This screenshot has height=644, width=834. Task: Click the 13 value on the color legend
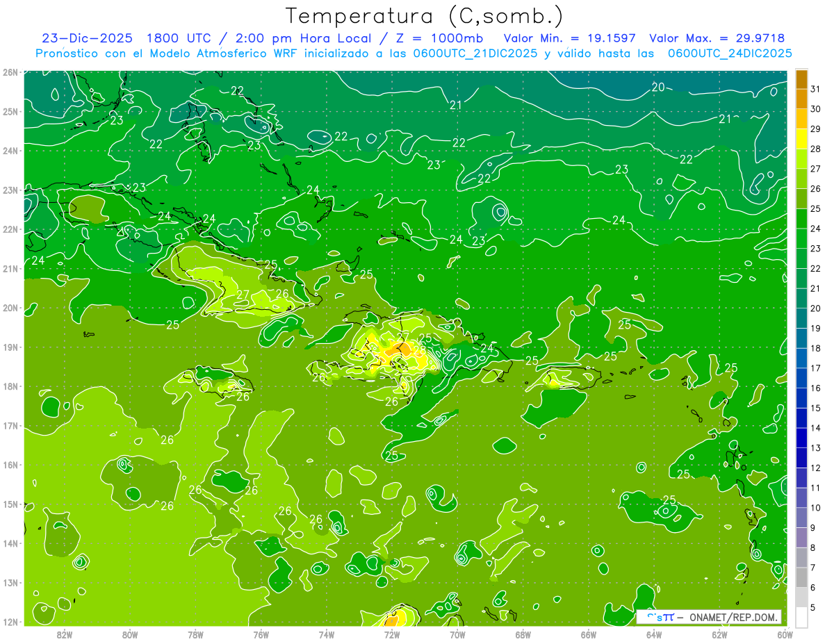coord(816,447)
